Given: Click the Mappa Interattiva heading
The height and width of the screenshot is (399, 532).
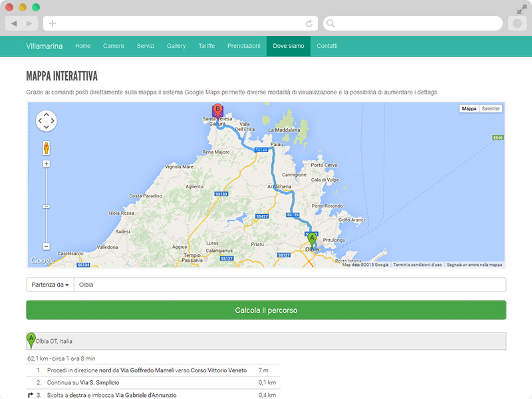Looking at the screenshot, I should [x=62, y=76].
